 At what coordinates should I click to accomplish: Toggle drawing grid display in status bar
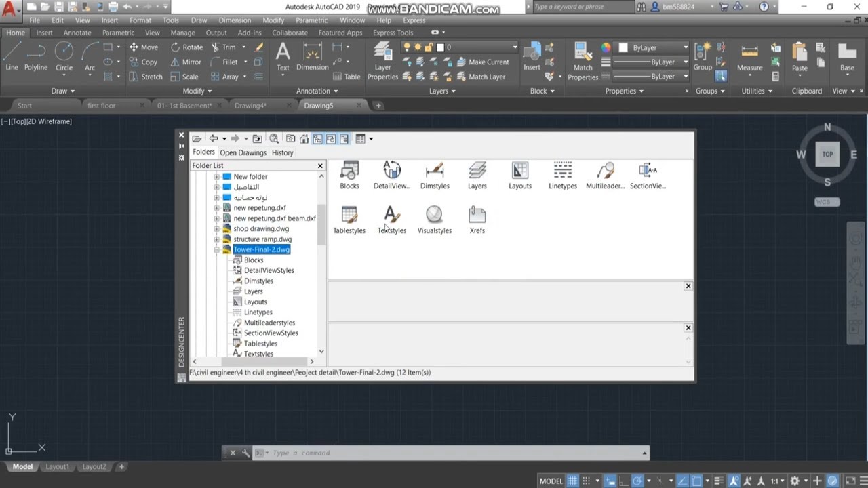point(573,481)
